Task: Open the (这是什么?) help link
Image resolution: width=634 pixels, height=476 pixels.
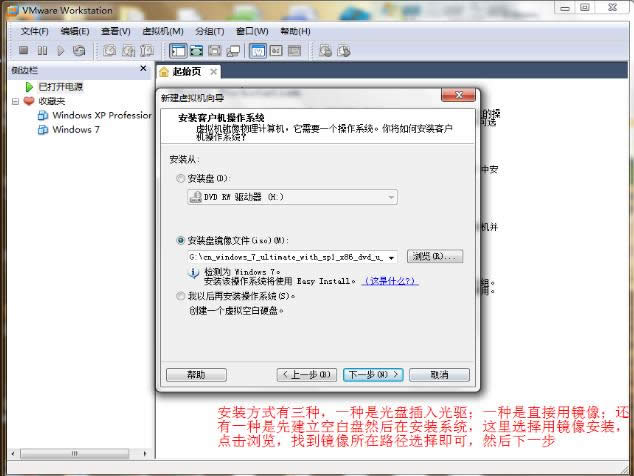Action: click(x=390, y=281)
